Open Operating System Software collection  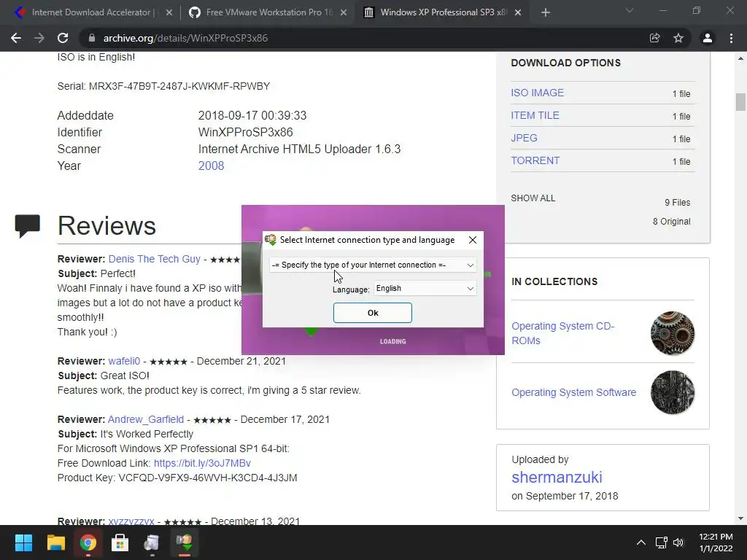point(573,392)
